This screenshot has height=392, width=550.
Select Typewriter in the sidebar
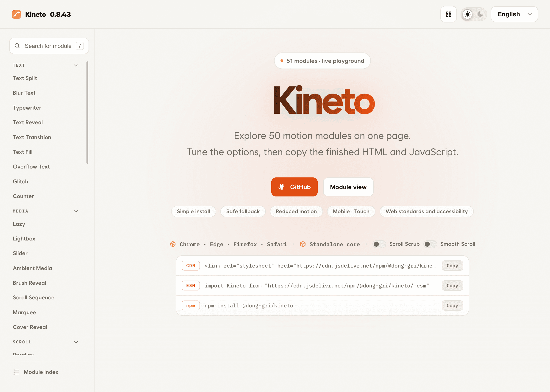(27, 108)
